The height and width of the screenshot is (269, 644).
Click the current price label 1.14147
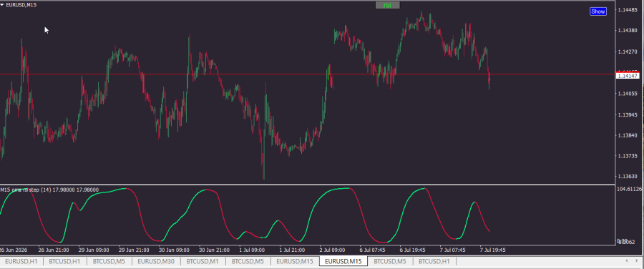click(x=628, y=76)
